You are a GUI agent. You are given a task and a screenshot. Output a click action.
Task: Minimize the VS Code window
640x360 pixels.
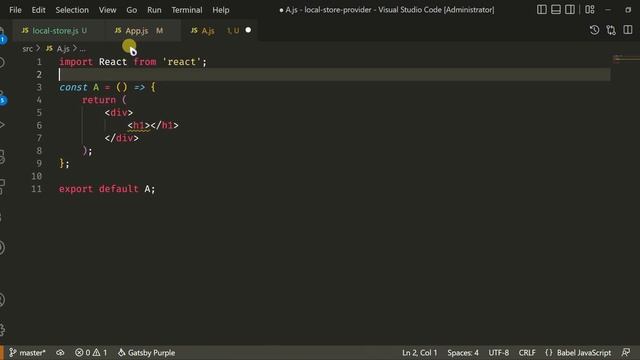coord(608,9)
